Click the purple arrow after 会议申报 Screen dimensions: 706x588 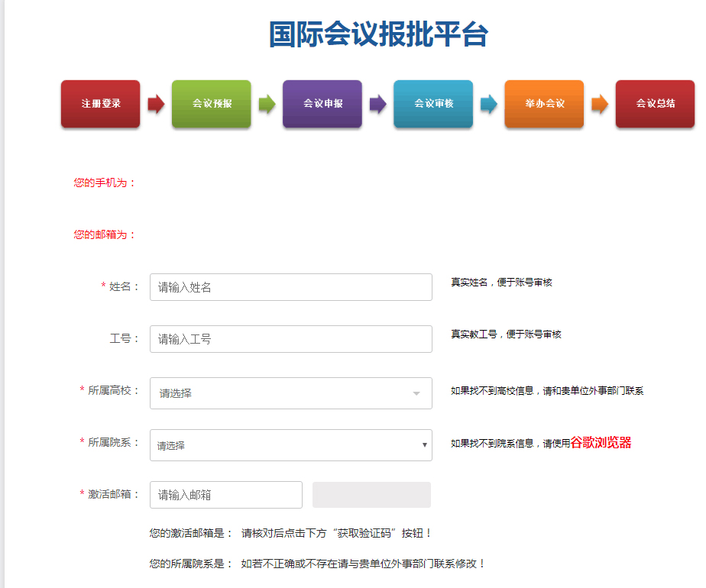click(377, 104)
